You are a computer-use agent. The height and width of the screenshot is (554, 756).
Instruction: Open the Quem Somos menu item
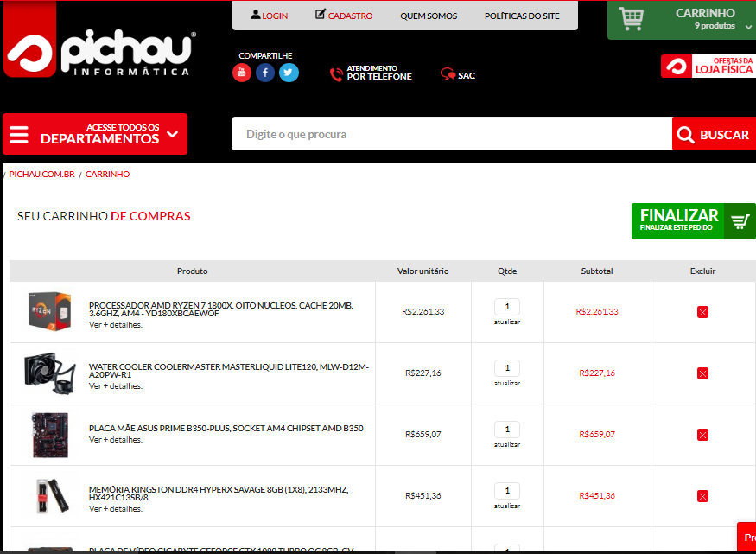coord(429,16)
